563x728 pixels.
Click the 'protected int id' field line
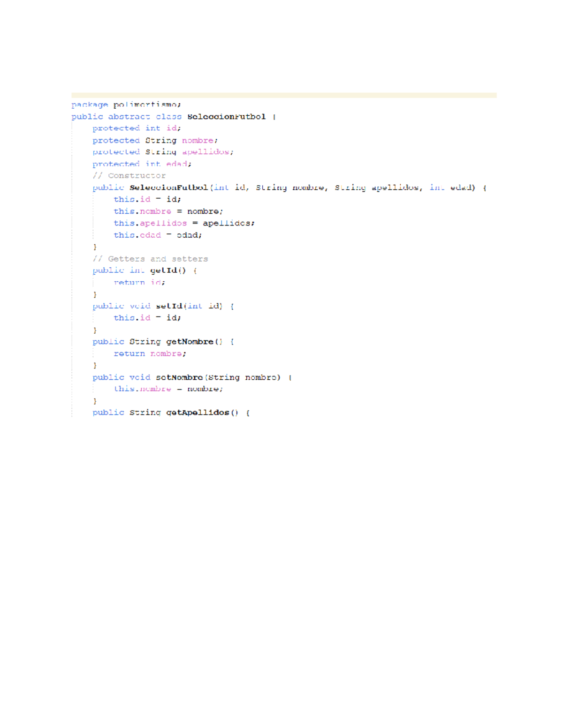pos(137,128)
